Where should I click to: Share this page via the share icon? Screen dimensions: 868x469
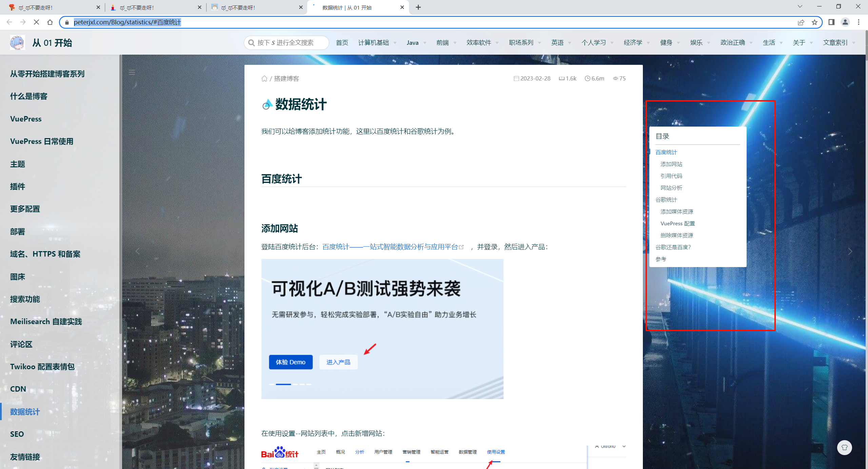(x=801, y=22)
